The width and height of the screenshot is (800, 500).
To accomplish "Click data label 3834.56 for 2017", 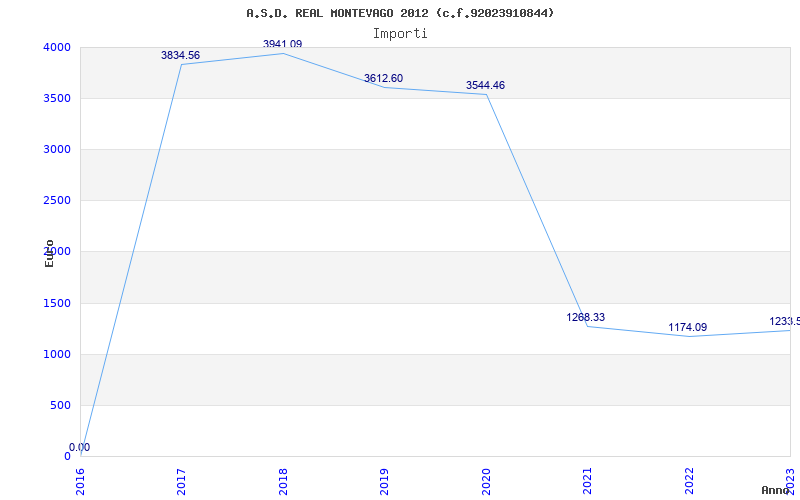I will click(x=181, y=55).
